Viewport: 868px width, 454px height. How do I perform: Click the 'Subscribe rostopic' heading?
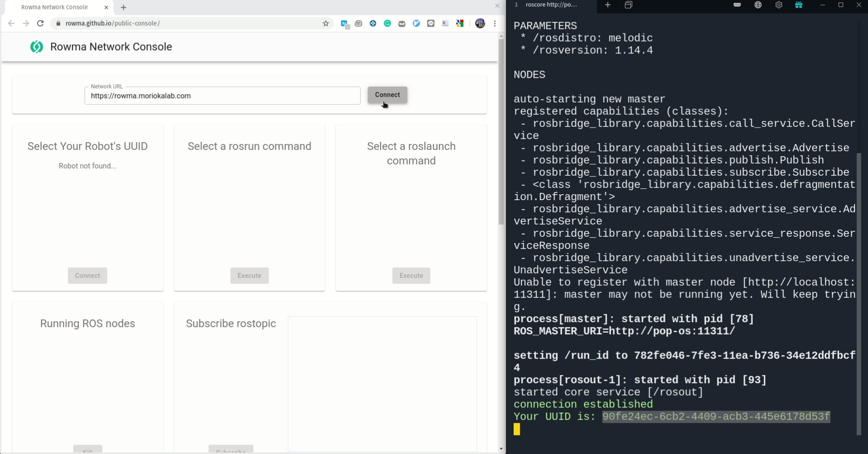point(231,323)
